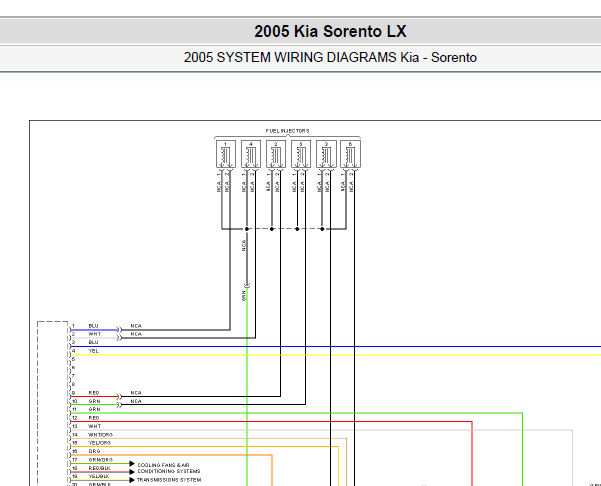Click the pin 10 GRN wire label
Screen dimensions: 601x486
[94, 401]
